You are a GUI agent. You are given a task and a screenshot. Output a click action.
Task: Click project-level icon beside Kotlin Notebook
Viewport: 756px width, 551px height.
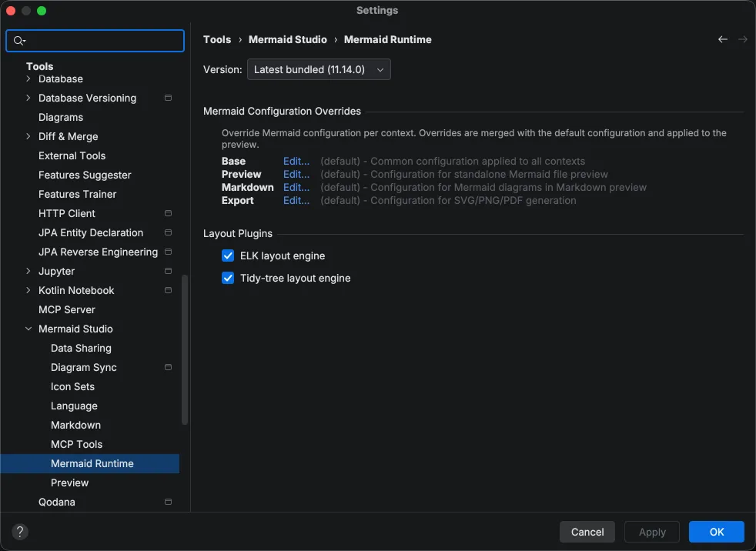point(168,290)
